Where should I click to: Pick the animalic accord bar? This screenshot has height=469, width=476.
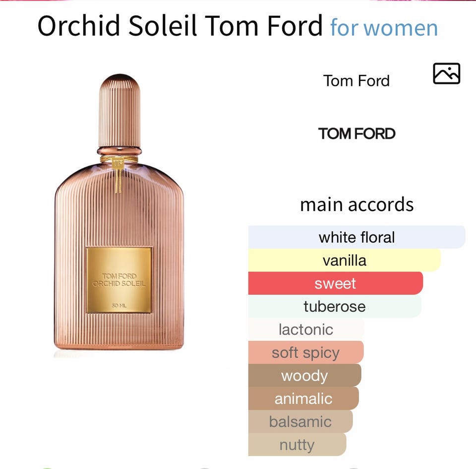pos(303,398)
